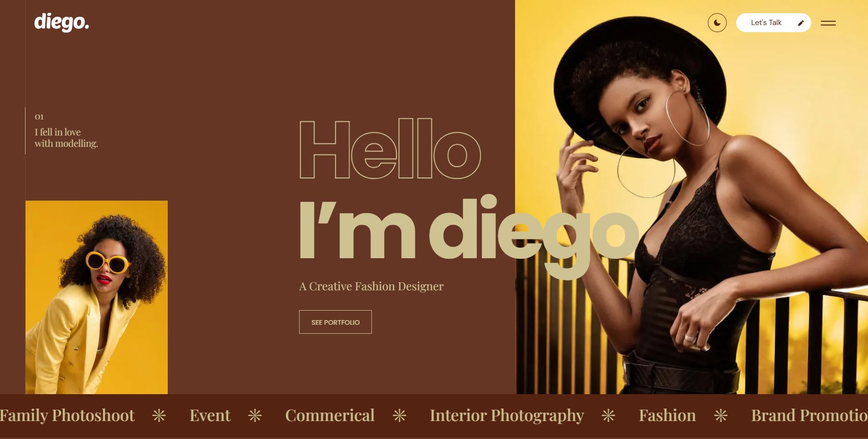Screen dimensions: 868x439
Task: Click the asterisk after Fashion
Action: click(721, 415)
